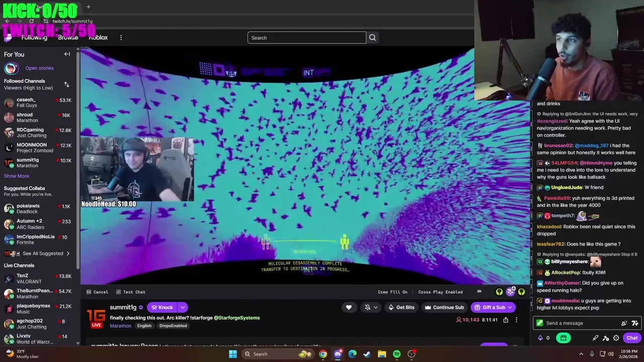
Task: Click the Twitch search magnifier button
Action: pyautogui.click(x=372, y=38)
